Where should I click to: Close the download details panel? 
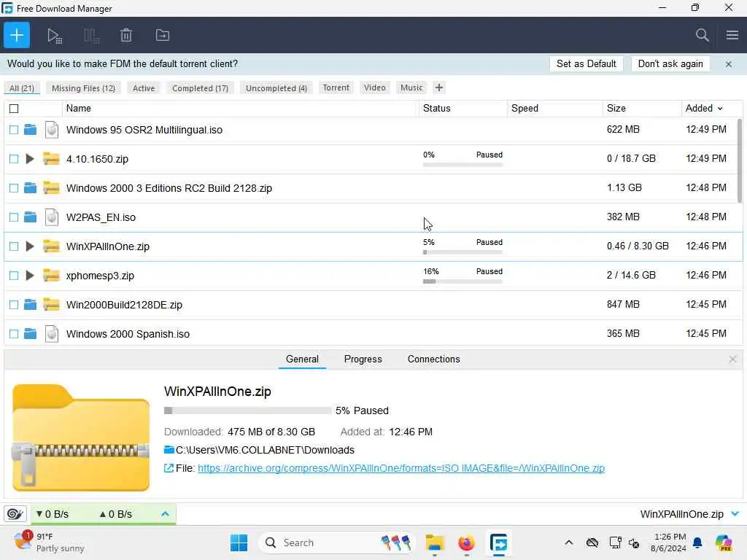point(732,359)
